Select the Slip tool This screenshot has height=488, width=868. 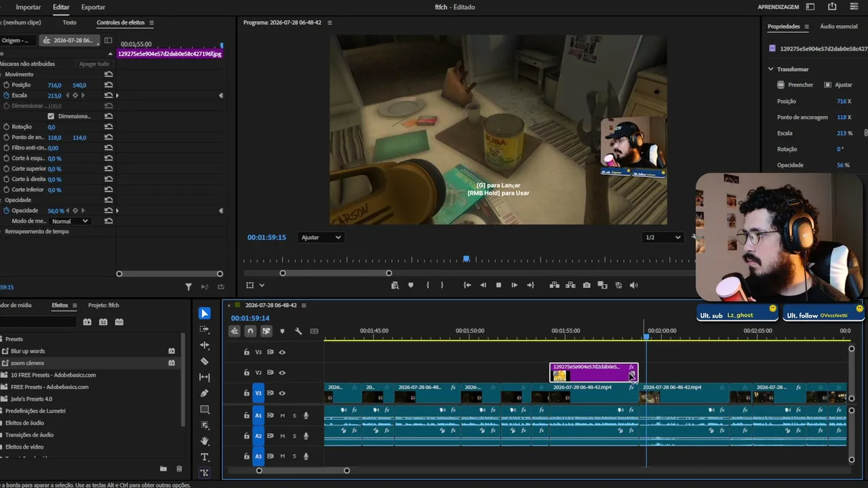point(205,377)
